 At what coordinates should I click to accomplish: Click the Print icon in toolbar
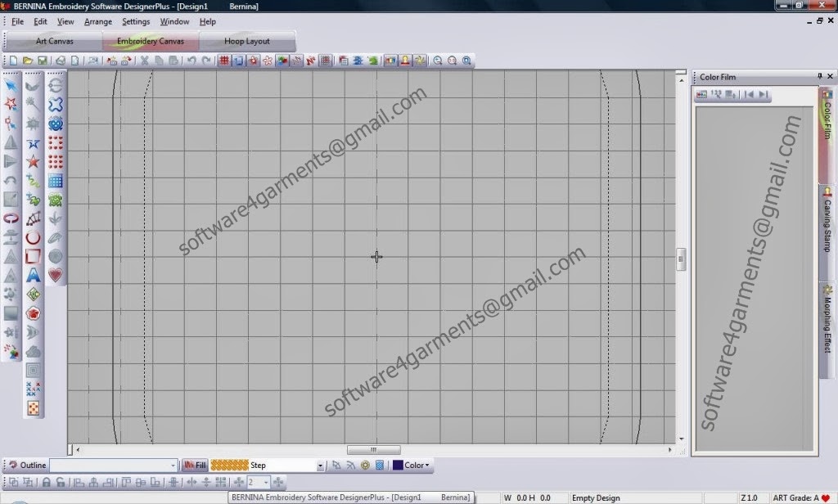pos(61,61)
